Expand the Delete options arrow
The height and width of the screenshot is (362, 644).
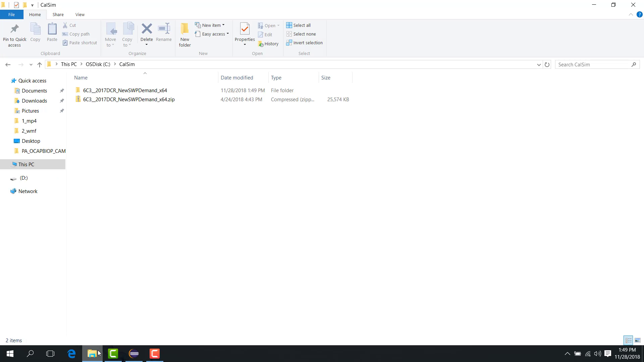coord(147,45)
